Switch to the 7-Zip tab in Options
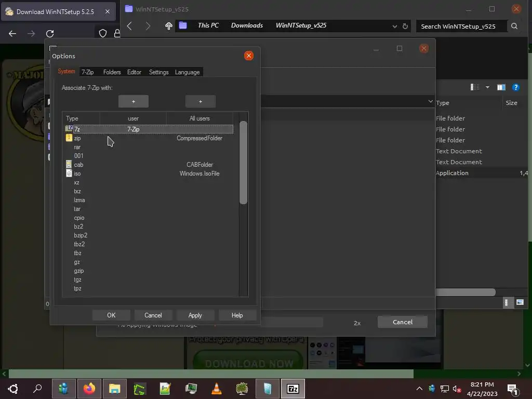 [87, 72]
